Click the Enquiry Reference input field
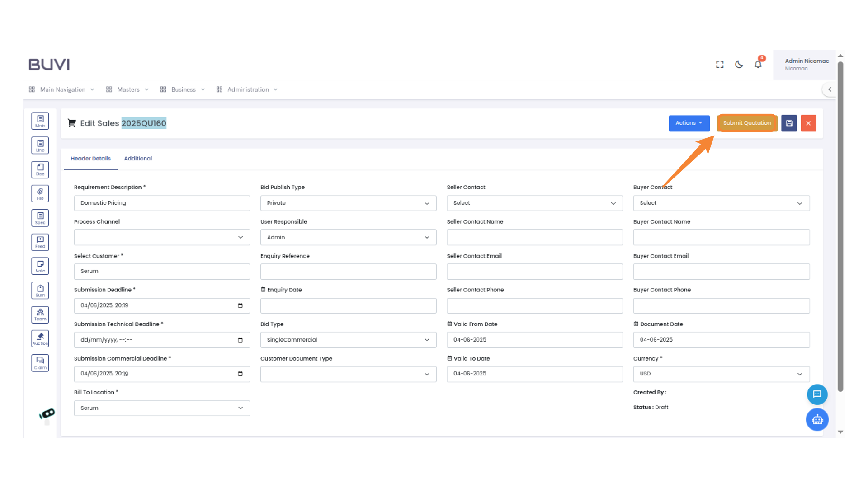This screenshot has width=868, height=488. tap(348, 272)
